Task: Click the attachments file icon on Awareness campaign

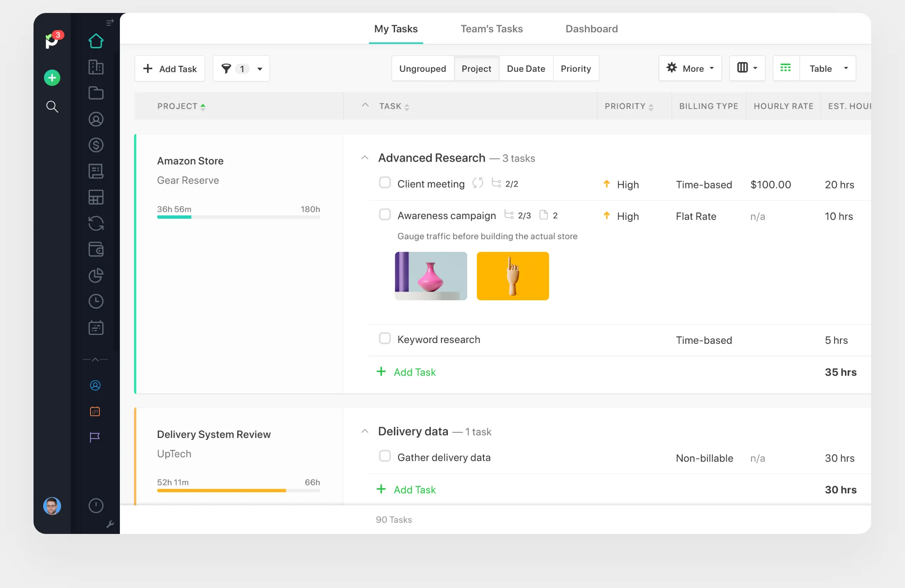Action: point(543,215)
